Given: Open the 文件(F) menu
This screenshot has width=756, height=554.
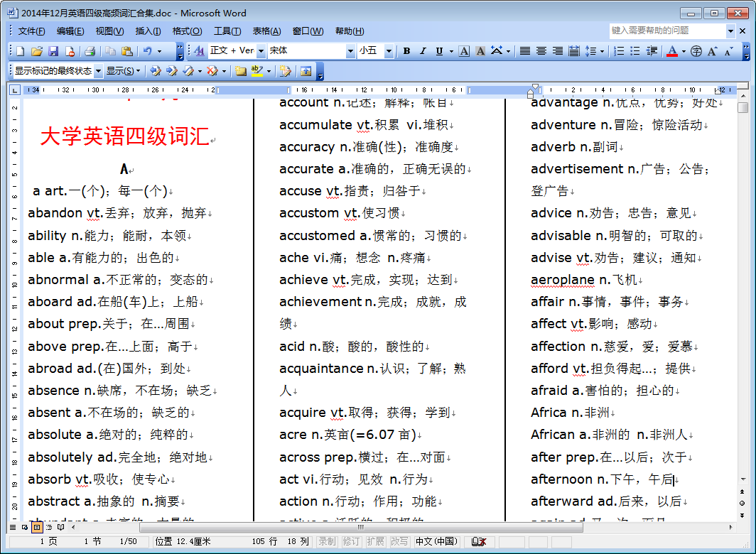Looking at the screenshot, I should (x=31, y=31).
